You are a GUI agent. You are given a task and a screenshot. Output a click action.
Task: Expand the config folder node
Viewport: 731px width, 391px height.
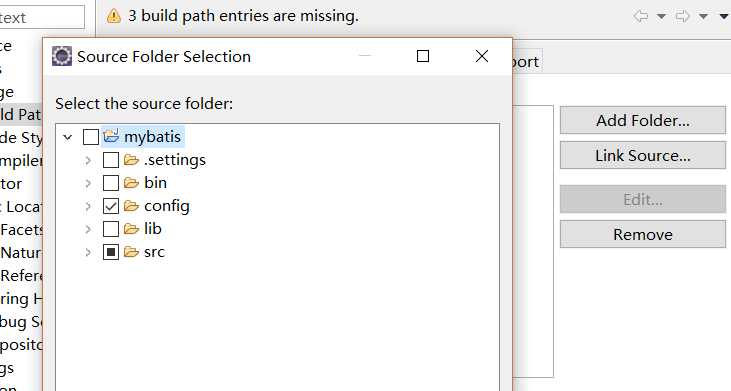click(x=88, y=206)
